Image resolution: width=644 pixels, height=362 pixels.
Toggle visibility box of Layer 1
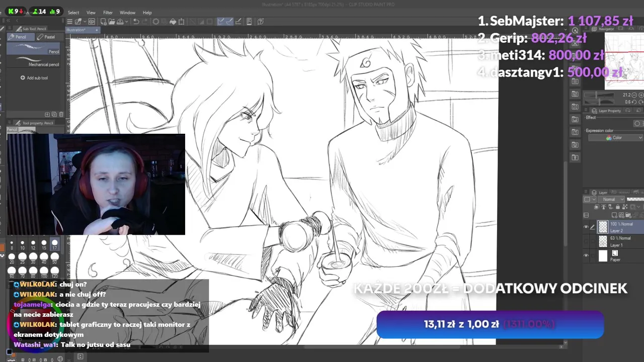(586, 241)
